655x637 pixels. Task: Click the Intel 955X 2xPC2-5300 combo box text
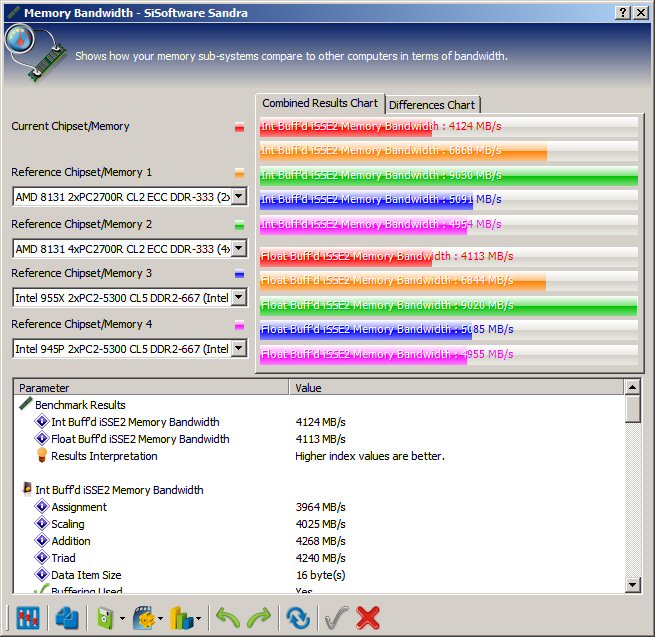point(122,298)
